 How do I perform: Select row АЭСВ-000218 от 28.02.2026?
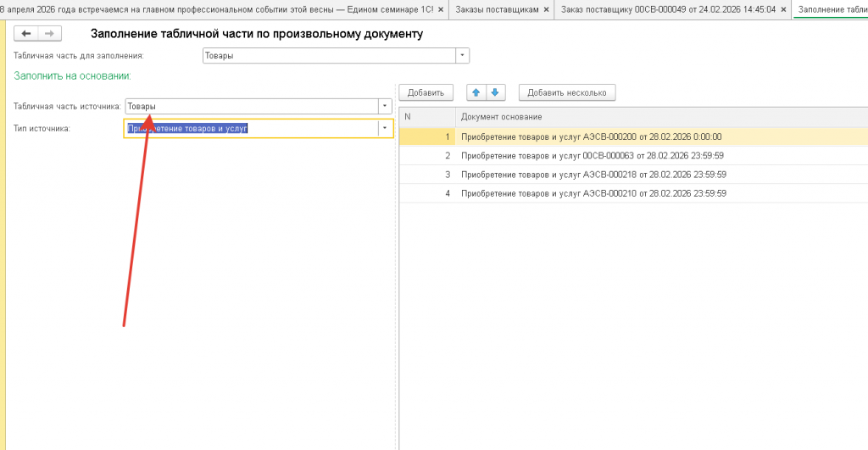point(633,175)
